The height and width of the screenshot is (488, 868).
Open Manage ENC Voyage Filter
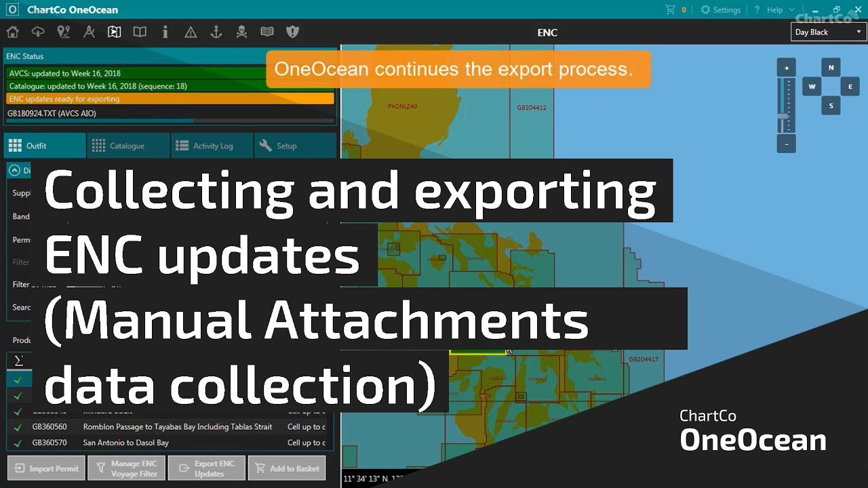point(126,468)
